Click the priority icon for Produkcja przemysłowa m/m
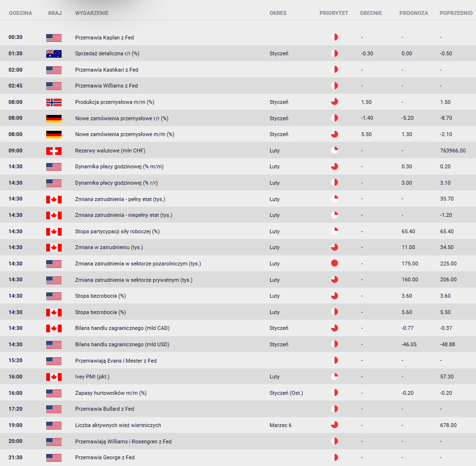This screenshot has width=476, height=466. pos(334,102)
